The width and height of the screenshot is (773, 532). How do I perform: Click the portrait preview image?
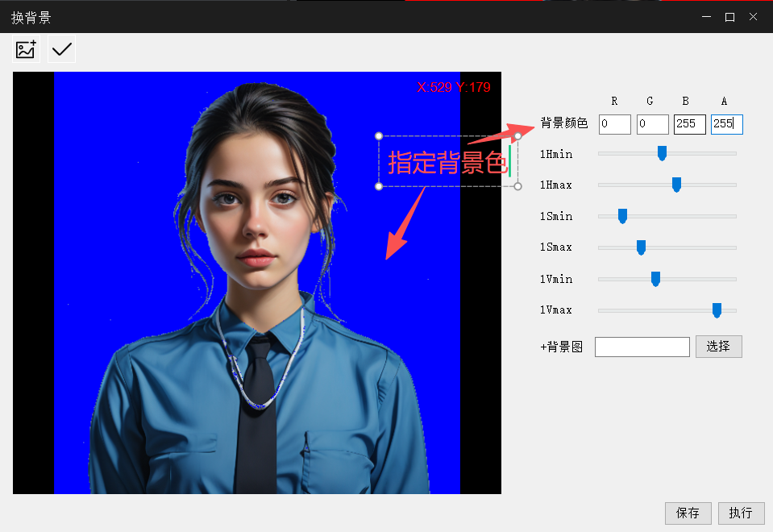click(x=257, y=283)
